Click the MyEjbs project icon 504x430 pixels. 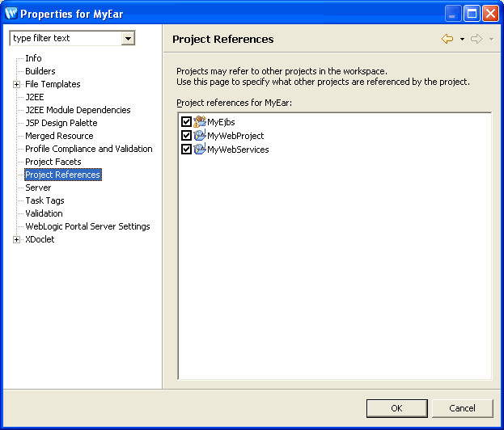click(x=200, y=122)
